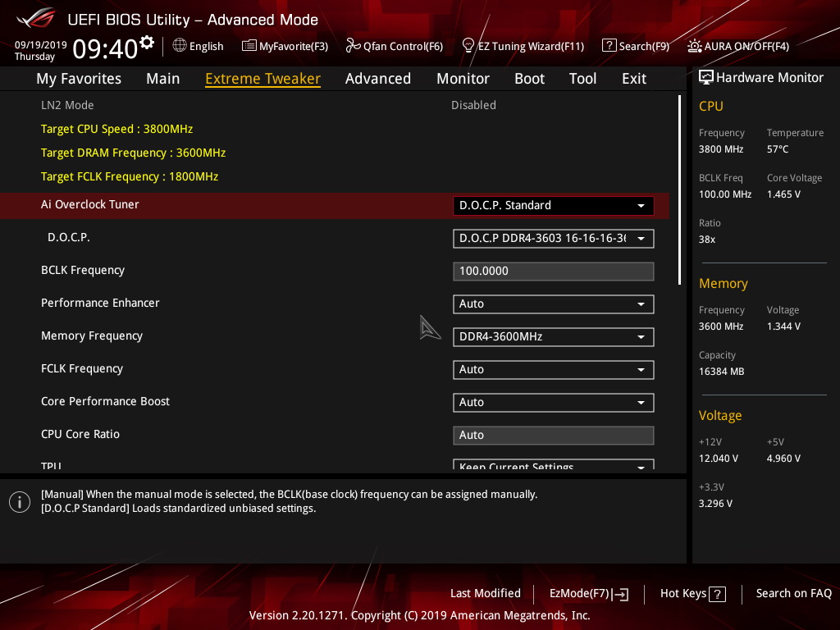Click the Core Voltage value 1.465 V
This screenshot has height=630, width=840.
click(783, 194)
